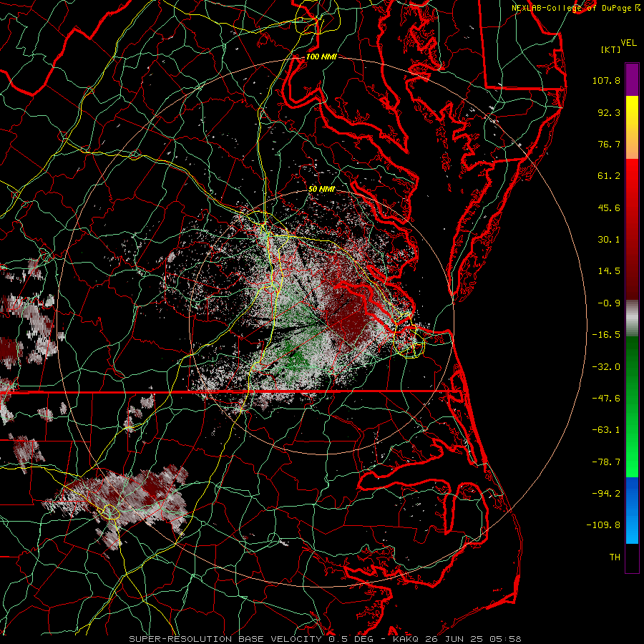The width and height of the screenshot is (644, 644).
Task: Click the gray near-zero segment of color bar
Action: point(632,318)
